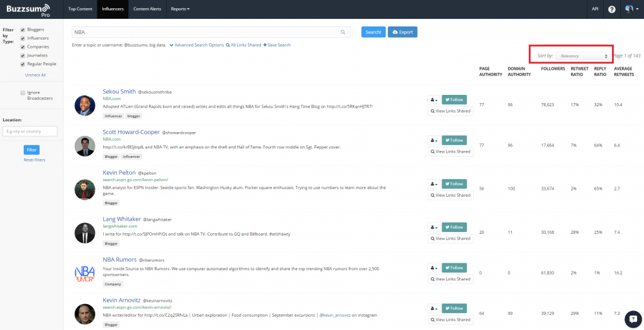This screenshot has height=330, width=644.
Task: Switch to the Top Content tab
Action: coord(80,9)
